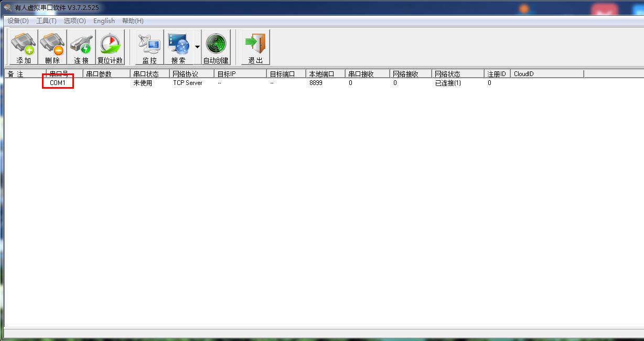The width and height of the screenshot is (644, 341).
Task: Click the 连接 (Connect) toolbar icon
Action: click(x=81, y=47)
